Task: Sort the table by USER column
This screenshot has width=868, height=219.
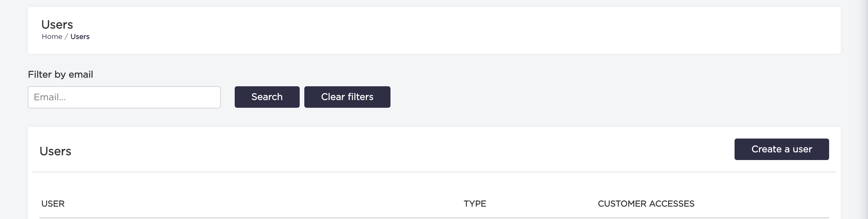Action: pyautogui.click(x=53, y=204)
